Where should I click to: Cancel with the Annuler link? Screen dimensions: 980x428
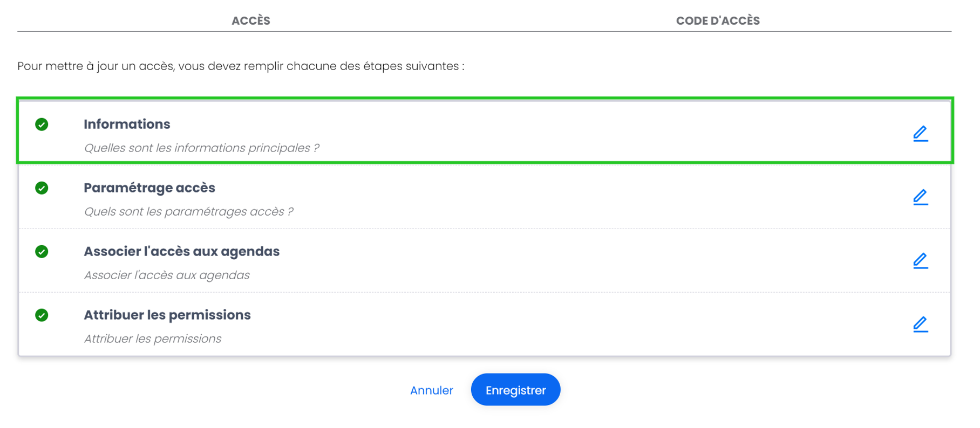(x=432, y=390)
